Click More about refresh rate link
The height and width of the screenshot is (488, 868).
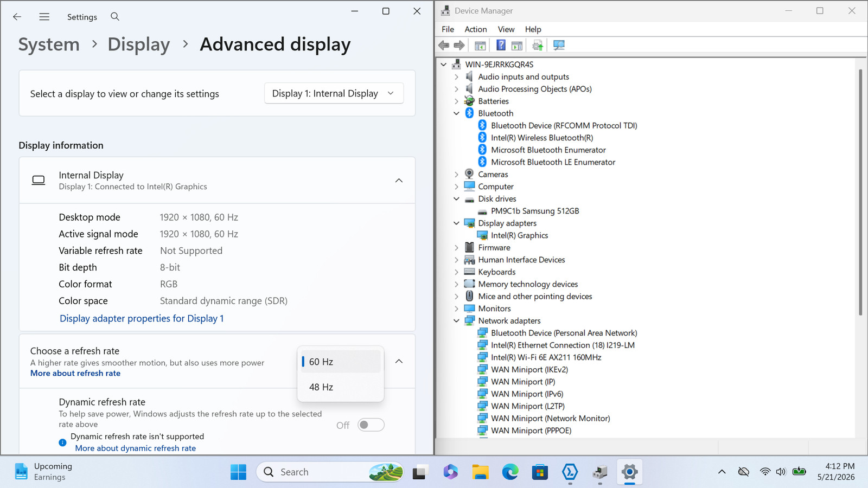point(75,373)
